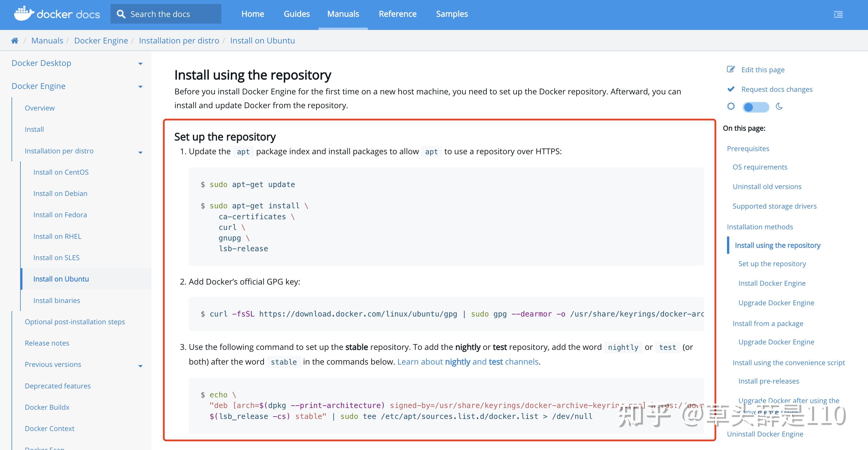Open the top-right sidebar menu icon
This screenshot has width=868, height=450.
838,14
